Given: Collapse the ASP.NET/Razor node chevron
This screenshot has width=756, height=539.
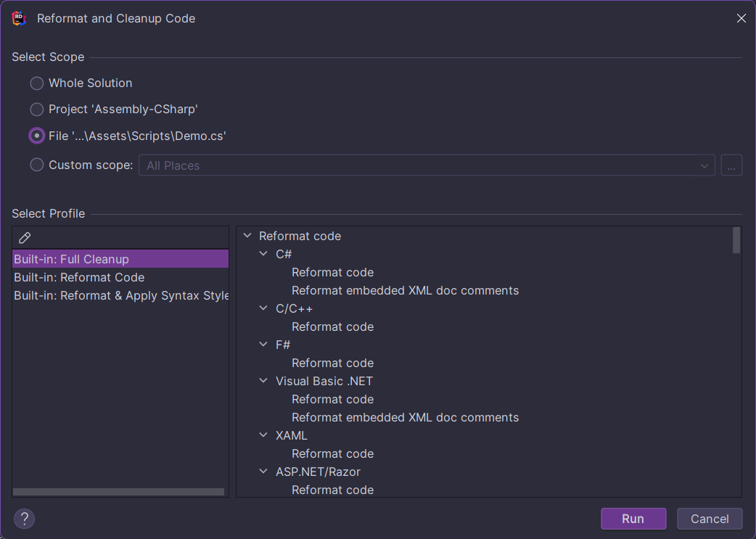Looking at the screenshot, I should pos(263,472).
